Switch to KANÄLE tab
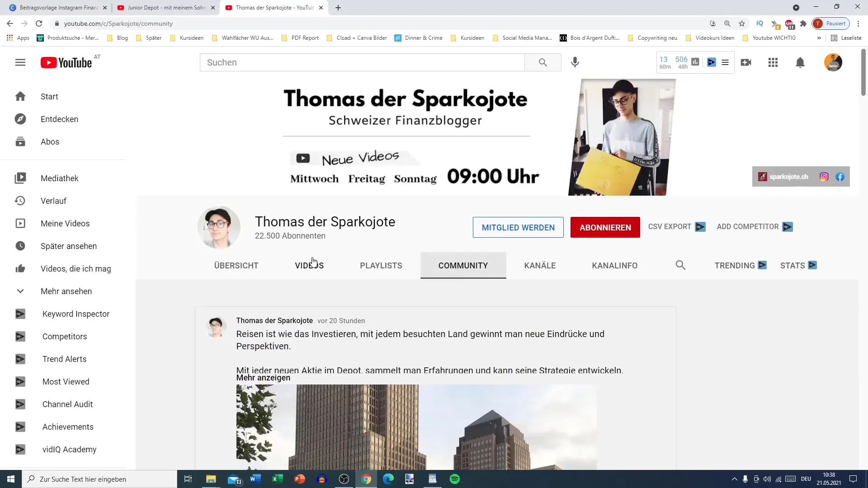Image resolution: width=868 pixels, height=488 pixels. (x=540, y=265)
